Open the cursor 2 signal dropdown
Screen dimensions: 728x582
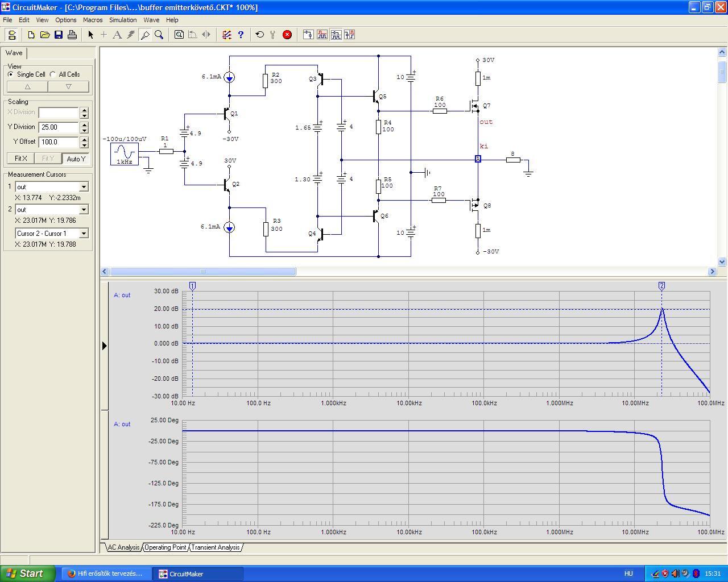(84, 210)
